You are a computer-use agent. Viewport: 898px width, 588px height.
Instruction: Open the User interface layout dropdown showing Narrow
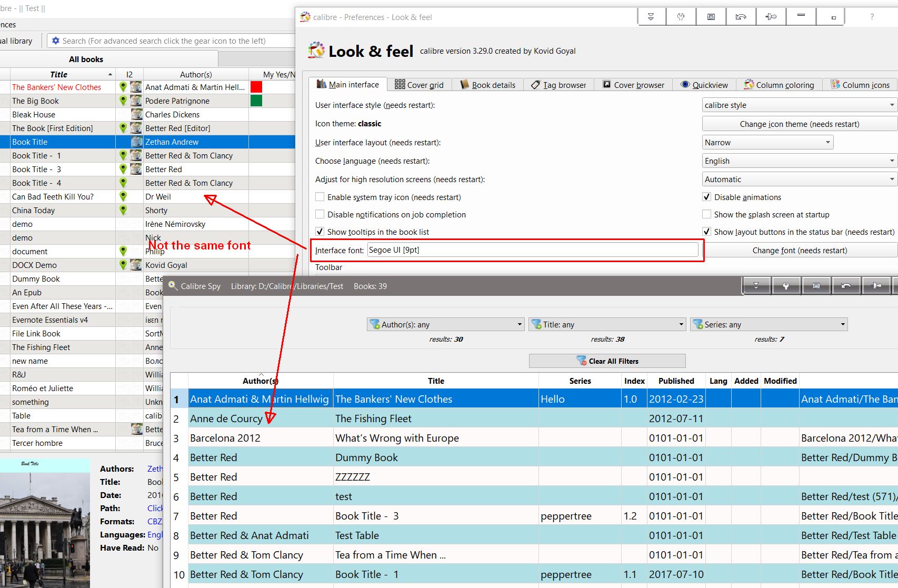[767, 142]
